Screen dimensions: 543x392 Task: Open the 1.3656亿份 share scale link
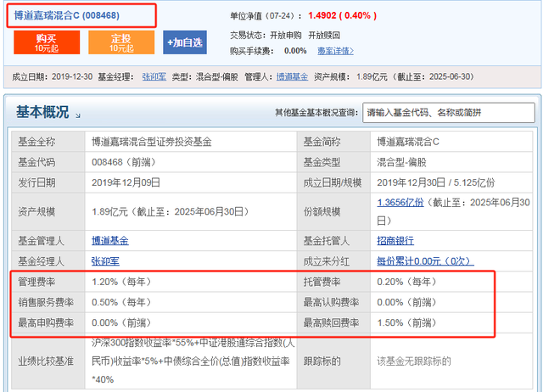pyautogui.click(x=400, y=202)
